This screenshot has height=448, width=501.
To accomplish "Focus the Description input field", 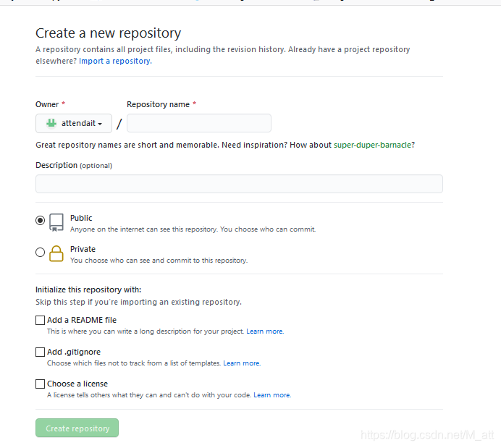I will point(239,184).
